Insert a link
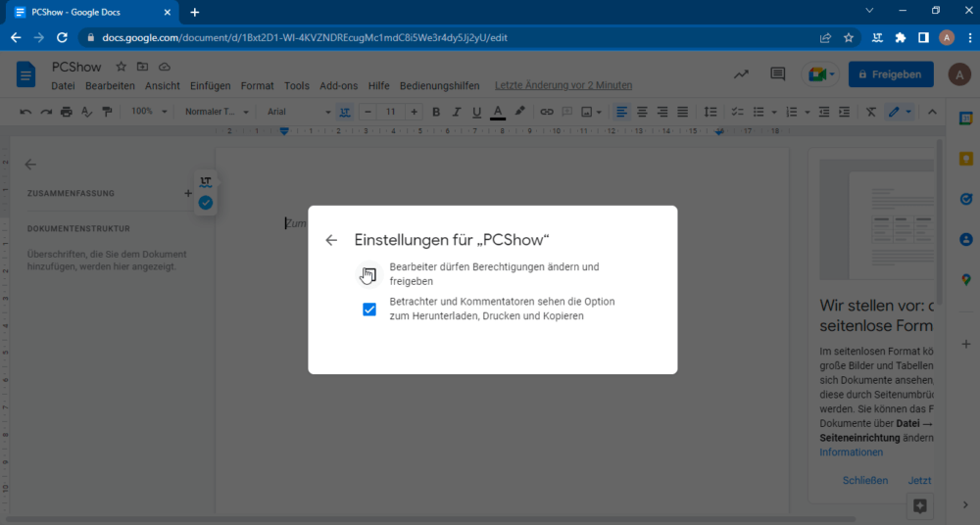The width and height of the screenshot is (980, 525). tap(547, 112)
